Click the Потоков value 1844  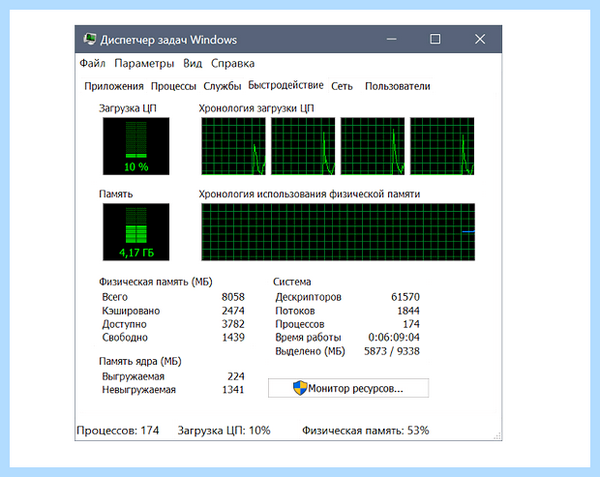[x=408, y=311]
